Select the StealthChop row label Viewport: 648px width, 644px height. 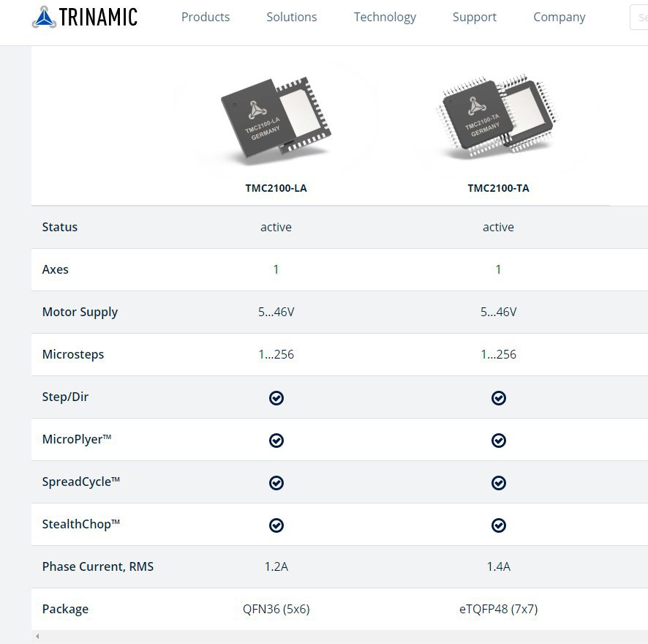point(80,525)
